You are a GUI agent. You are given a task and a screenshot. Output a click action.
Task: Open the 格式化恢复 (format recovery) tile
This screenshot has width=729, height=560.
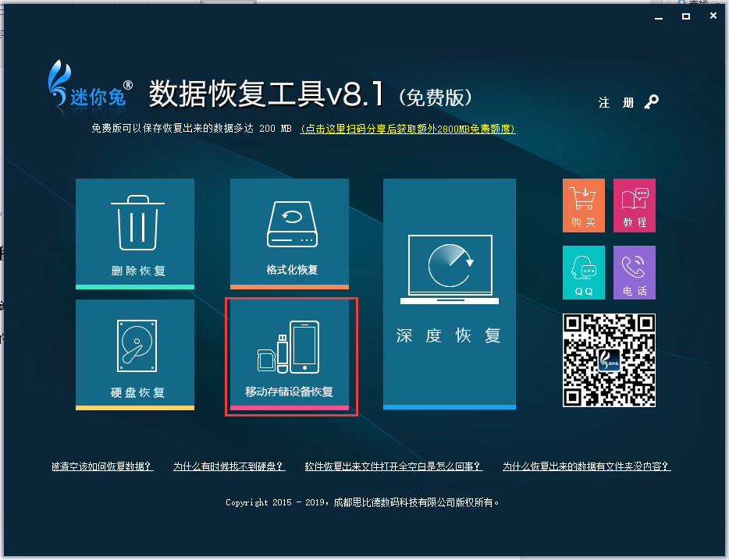tap(290, 234)
